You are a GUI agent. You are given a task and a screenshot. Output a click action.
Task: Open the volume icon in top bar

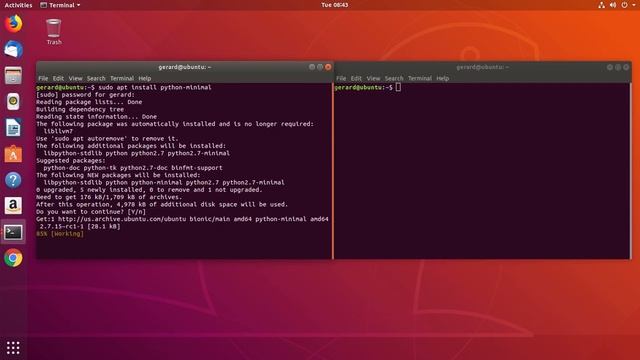point(613,5)
